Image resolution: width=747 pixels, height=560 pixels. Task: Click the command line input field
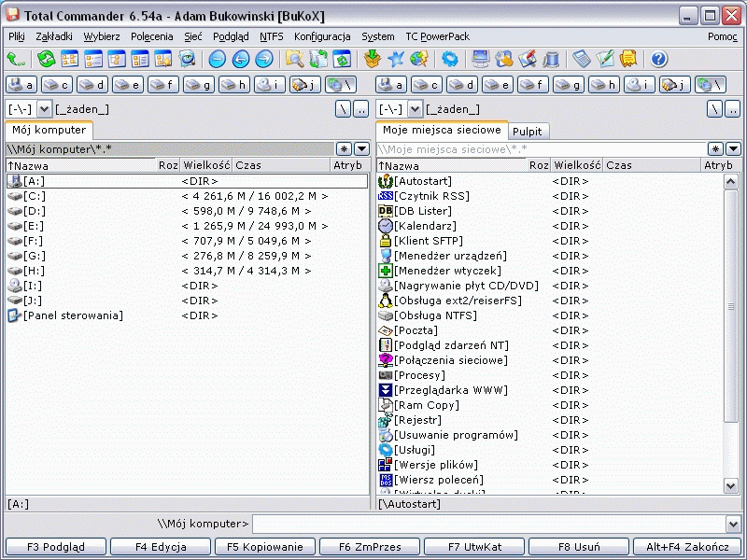(x=489, y=525)
